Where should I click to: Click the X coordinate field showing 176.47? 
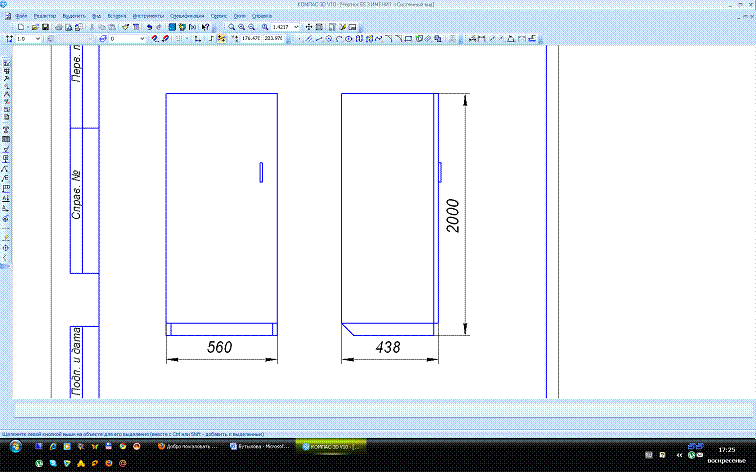[249, 39]
